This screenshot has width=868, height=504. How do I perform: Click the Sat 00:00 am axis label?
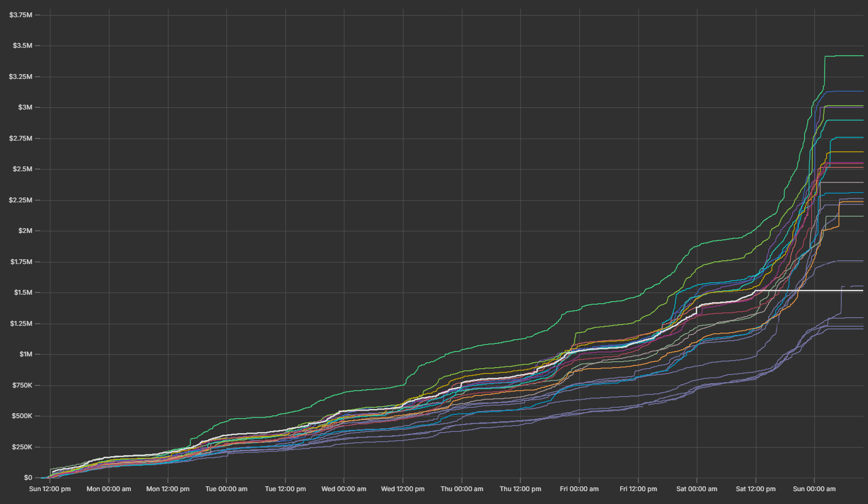(x=697, y=489)
